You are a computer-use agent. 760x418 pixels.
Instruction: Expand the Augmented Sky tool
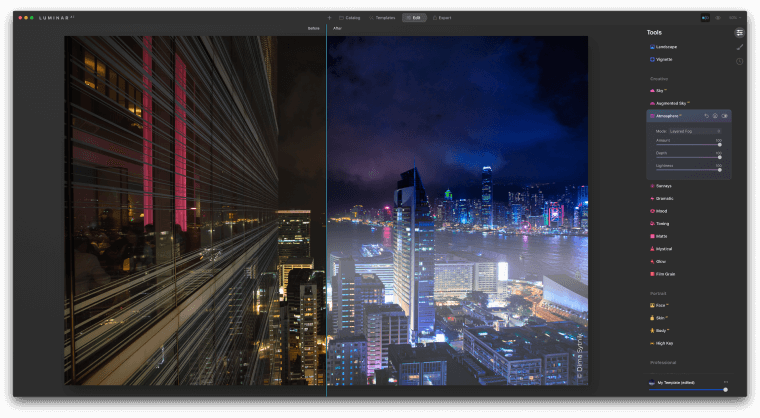(x=671, y=103)
